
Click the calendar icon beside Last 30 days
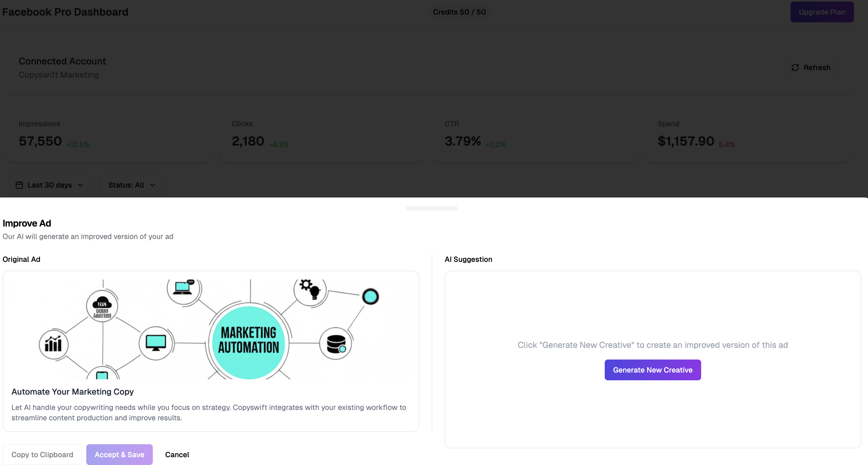tap(19, 185)
